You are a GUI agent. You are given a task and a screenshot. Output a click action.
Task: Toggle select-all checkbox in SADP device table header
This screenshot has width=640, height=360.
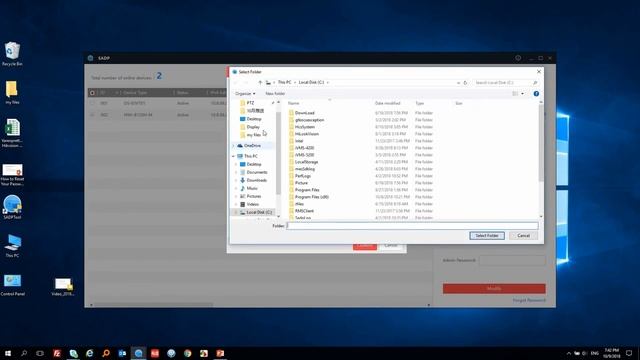(92, 93)
